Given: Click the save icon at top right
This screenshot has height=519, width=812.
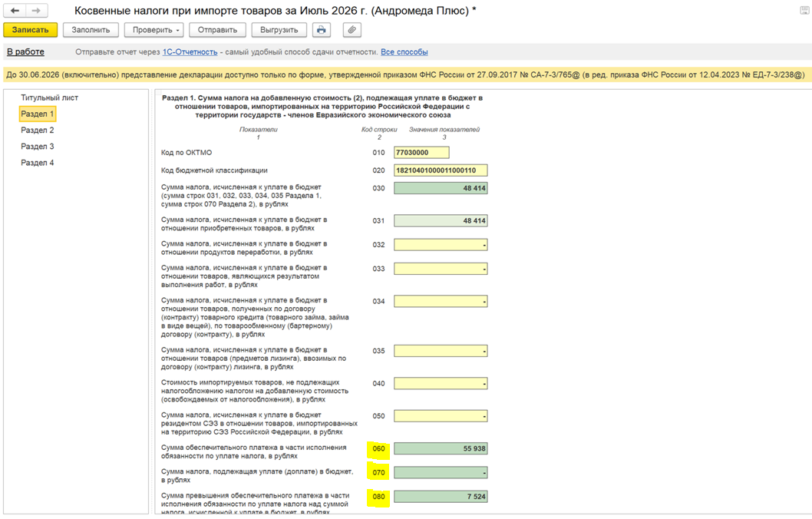Looking at the screenshot, I should [x=804, y=10].
